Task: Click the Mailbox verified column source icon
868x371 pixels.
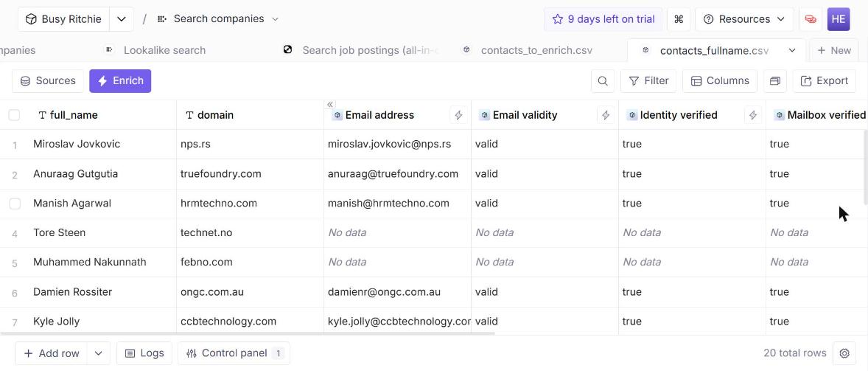Action: point(780,115)
